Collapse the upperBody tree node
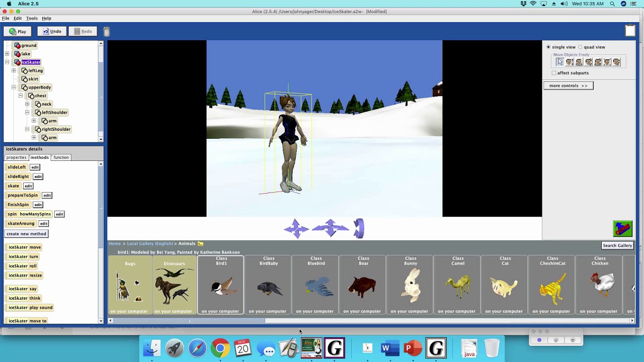This screenshot has width=644, height=362. click(x=14, y=87)
